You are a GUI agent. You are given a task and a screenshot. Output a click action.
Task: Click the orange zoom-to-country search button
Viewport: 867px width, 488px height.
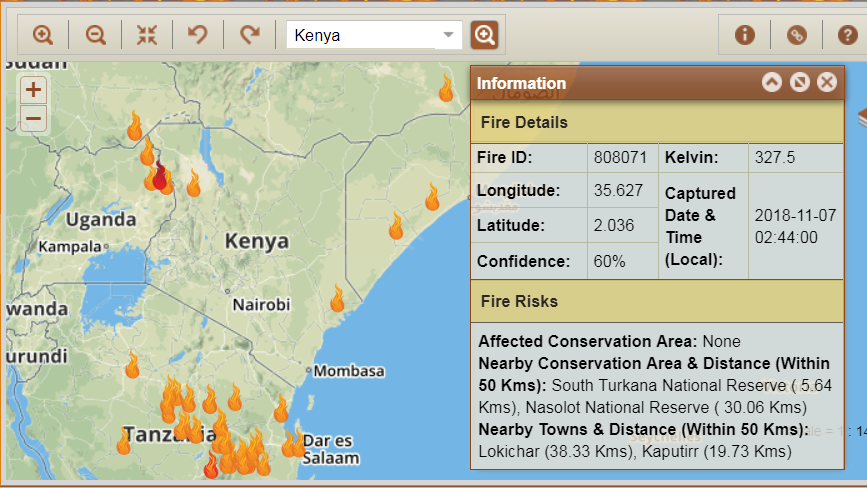tap(484, 35)
